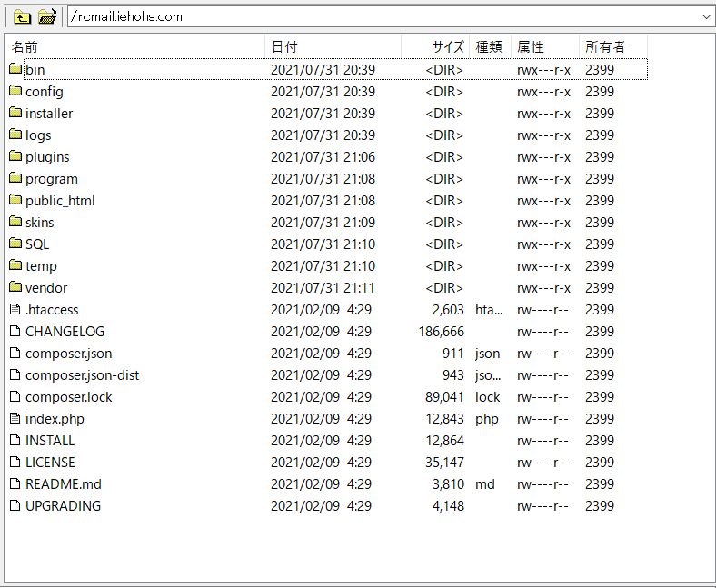The image size is (716, 588).
Task: Select the folder name 'public_html'
Action: pyautogui.click(x=60, y=201)
